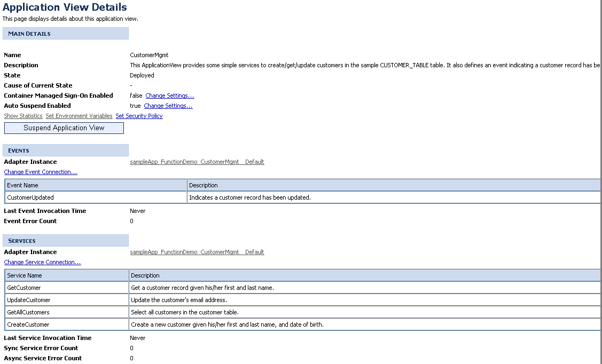The image size is (602, 364).
Task: Click the CustomerMgmt name value
Action: (149, 55)
